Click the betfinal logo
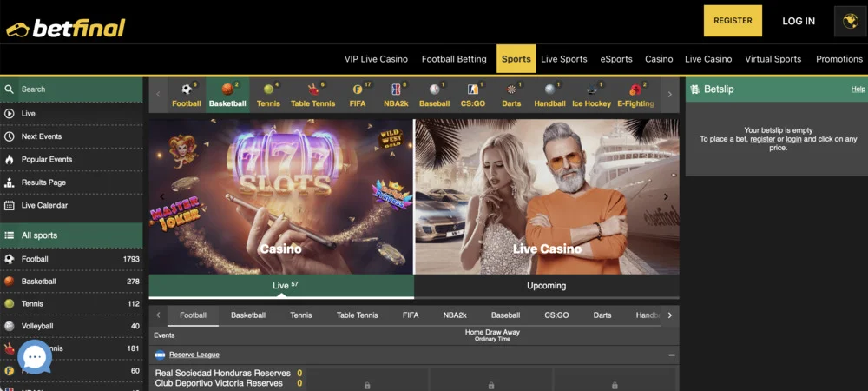The width and height of the screenshot is (868, 391). 65,29
